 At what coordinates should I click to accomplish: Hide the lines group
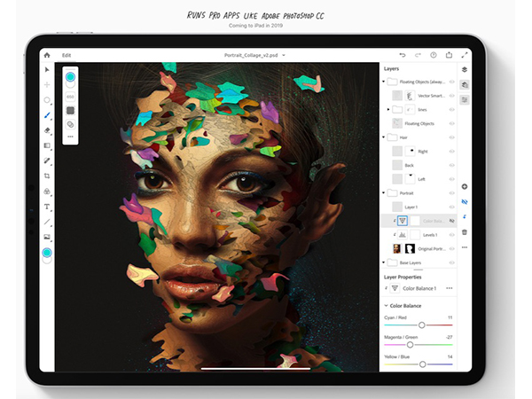click(451, 110)
